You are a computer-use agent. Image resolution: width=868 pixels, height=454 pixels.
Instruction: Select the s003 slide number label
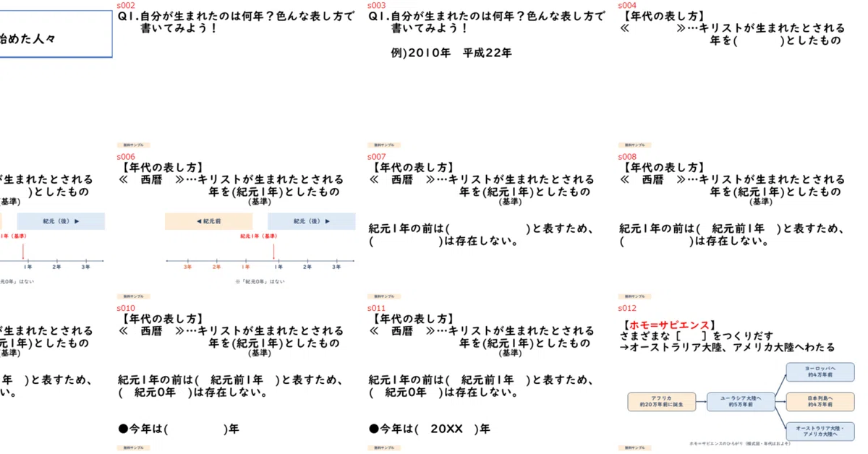click(376, 5)
